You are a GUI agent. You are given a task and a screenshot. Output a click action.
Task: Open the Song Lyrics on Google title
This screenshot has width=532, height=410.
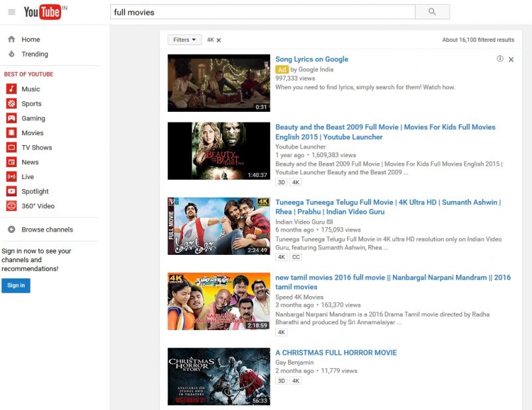pyautogui.click(x=312, y=59)
